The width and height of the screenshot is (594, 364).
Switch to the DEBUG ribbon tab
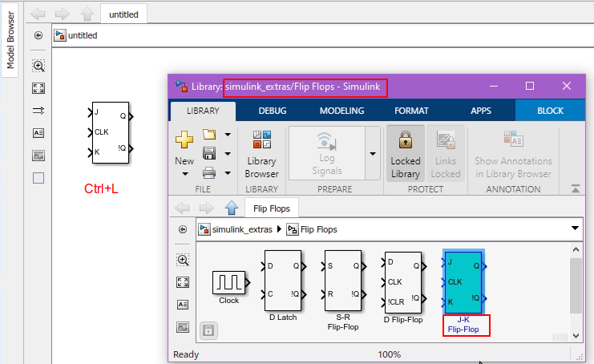(x=273, y=111)
